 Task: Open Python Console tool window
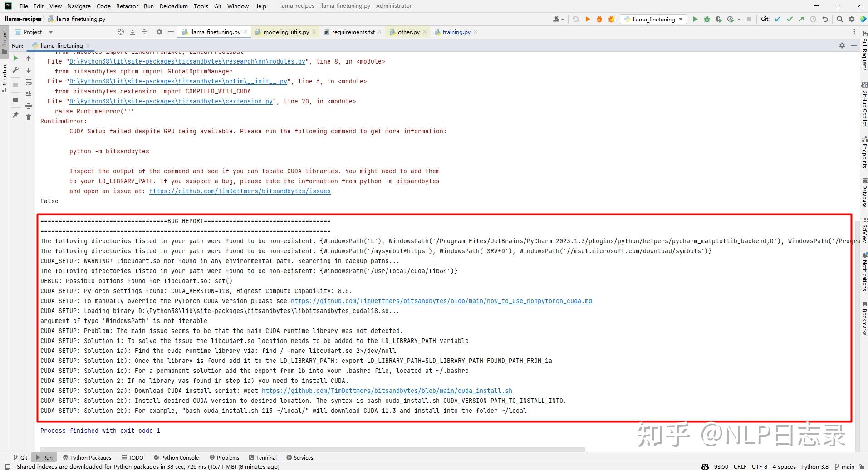point(176,457)
